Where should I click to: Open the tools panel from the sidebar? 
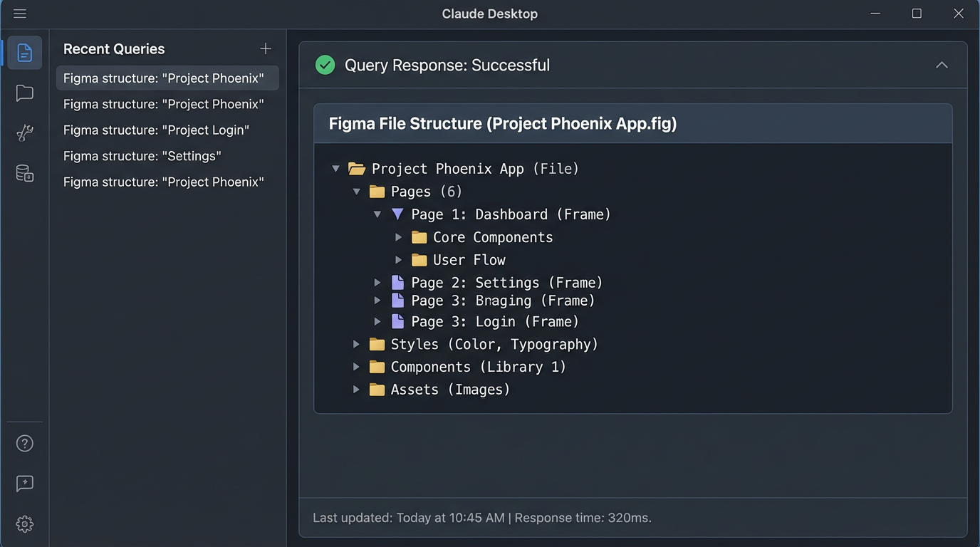pos(24,132)
